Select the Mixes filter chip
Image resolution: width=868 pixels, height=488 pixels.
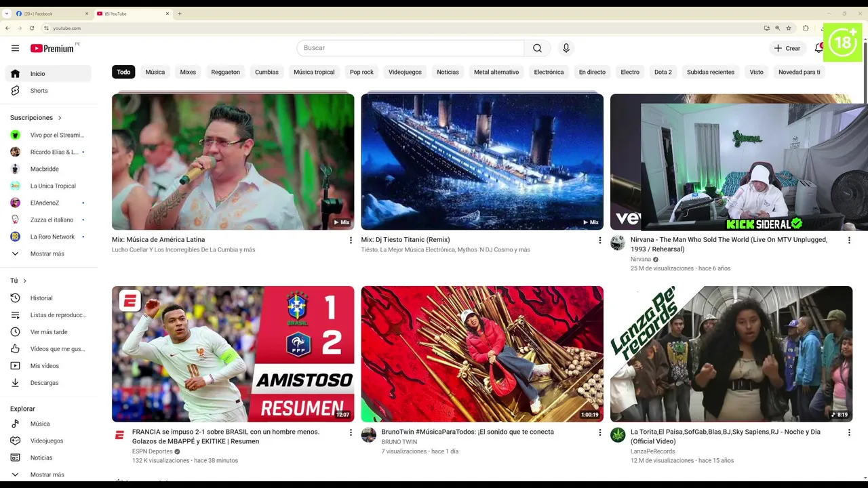click(188, 72)
